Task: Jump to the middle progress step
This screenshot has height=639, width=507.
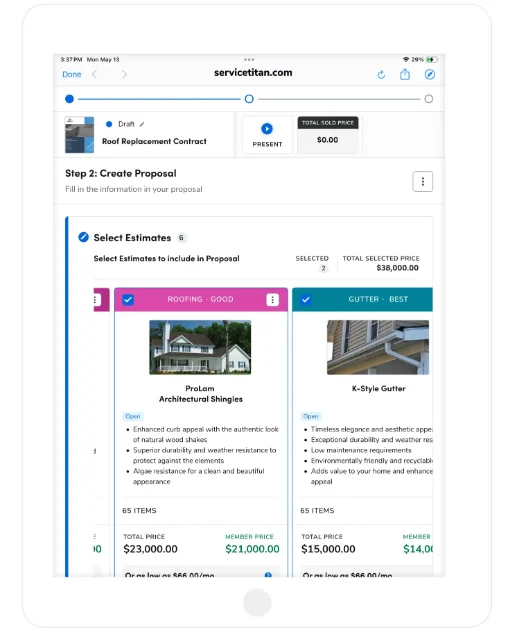Action: click(249, 99)
